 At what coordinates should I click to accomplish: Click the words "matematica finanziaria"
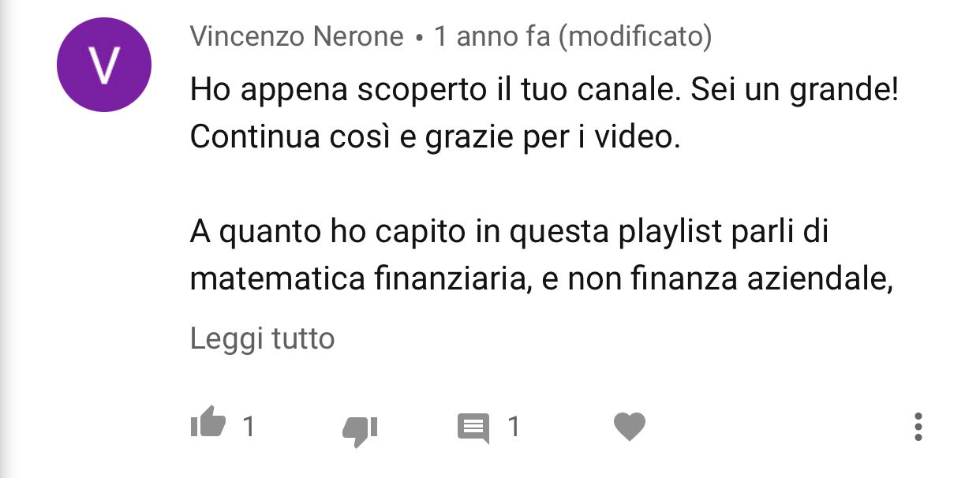click(357, 279)
